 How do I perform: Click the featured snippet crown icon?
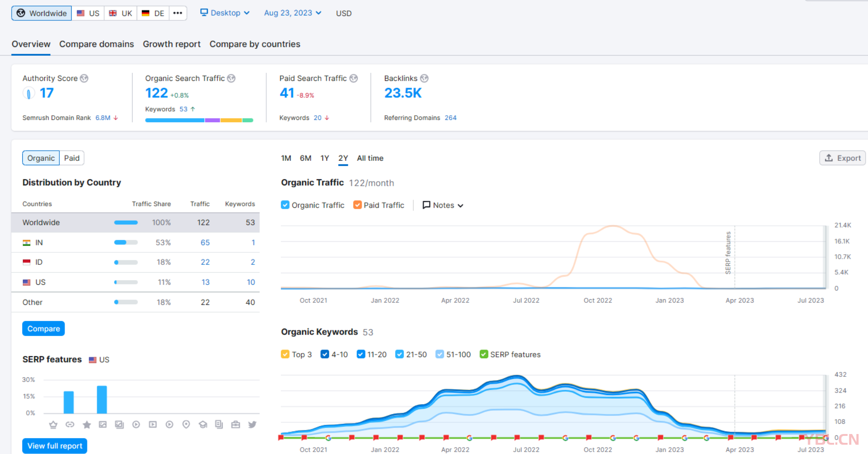pos(53,424)
